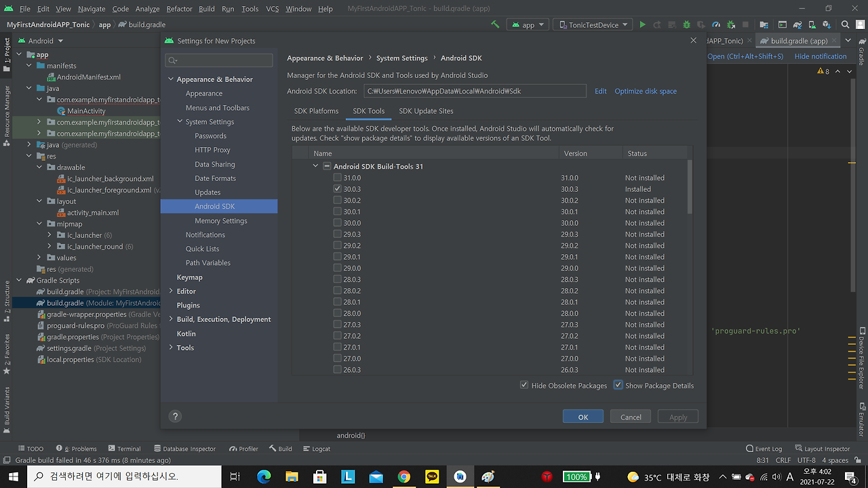Open Chrome from the Windows taskbar
Image resolution: width=868 pixels, height=488 pixels.
point(403,476)
